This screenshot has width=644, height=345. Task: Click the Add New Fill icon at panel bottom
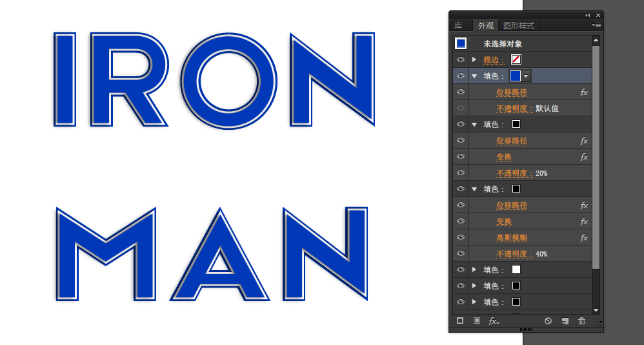click(x=476, y=320)
